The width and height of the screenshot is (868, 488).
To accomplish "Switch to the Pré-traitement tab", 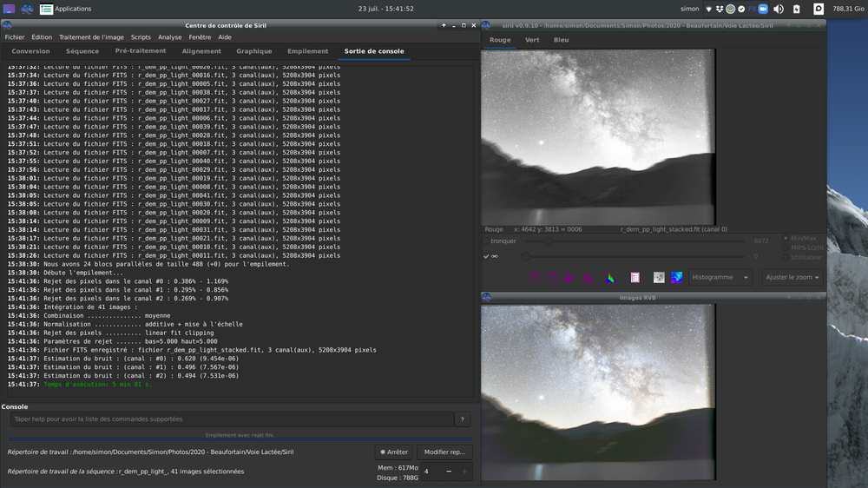I will pos(141,51).
